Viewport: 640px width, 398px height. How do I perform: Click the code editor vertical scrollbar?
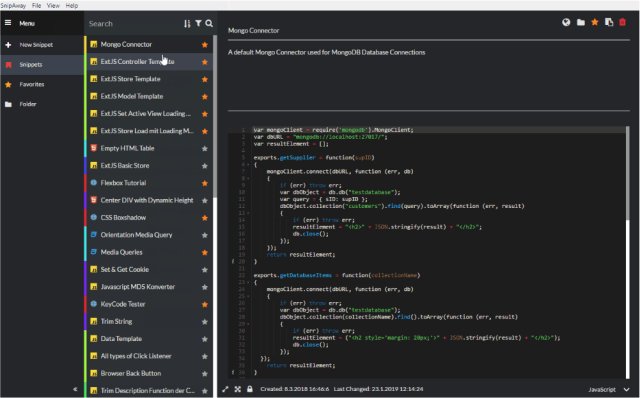(x=627, y=173)
